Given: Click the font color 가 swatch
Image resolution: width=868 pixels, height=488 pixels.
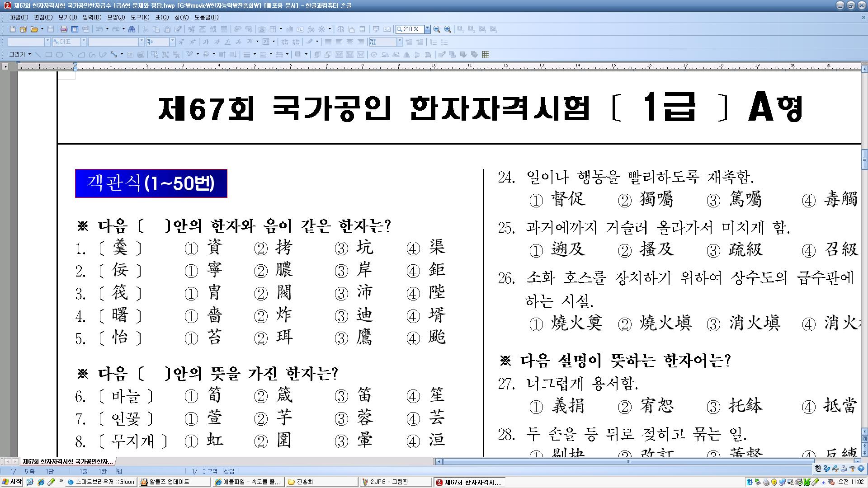Looking at the screenshot, I should click(250, 42).
